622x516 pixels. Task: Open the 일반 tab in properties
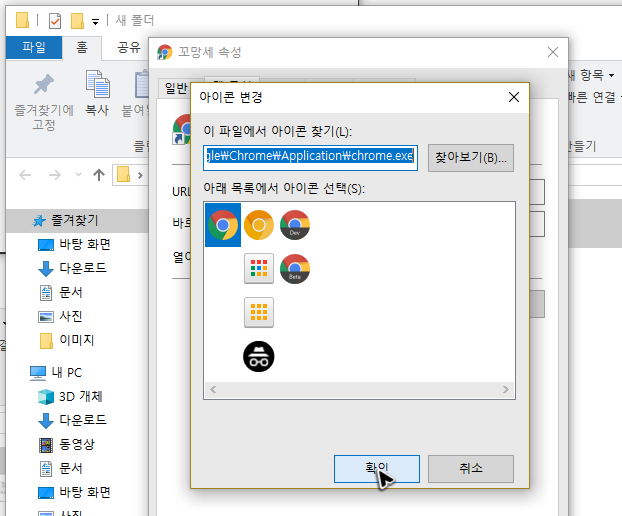point(176,88)
